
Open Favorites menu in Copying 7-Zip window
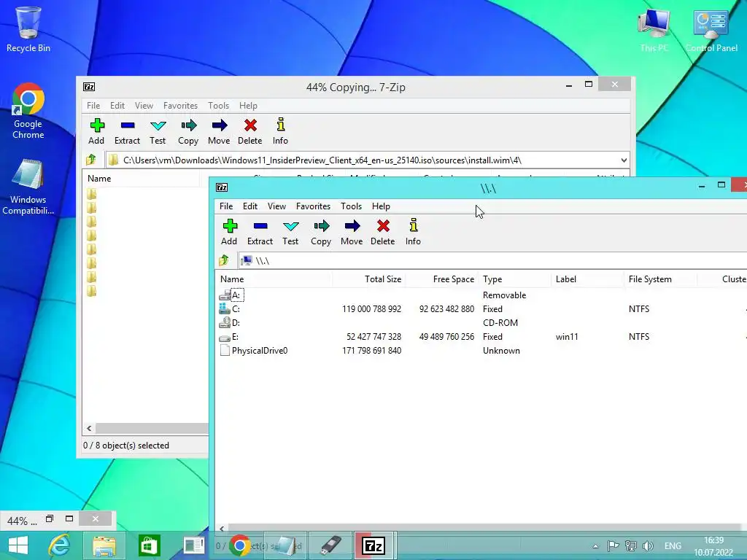pos(180,106)
